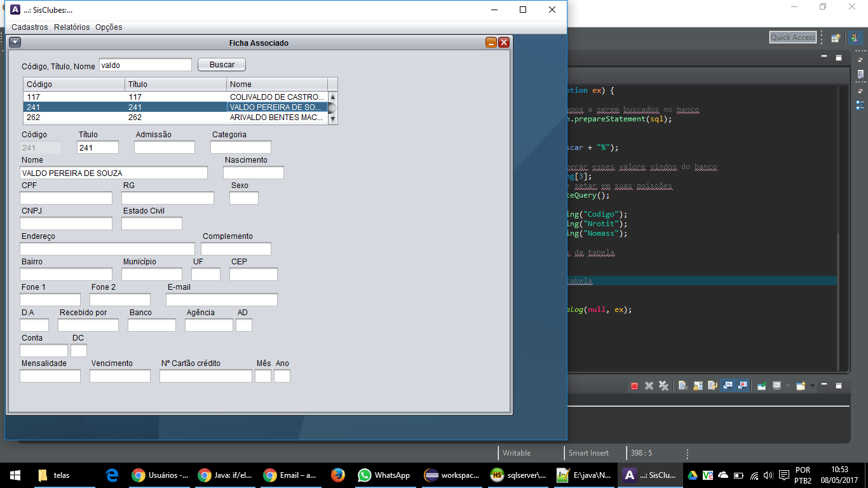Click the search text field containing 'valdo'
868x488 pixels.
click(145, 65)
